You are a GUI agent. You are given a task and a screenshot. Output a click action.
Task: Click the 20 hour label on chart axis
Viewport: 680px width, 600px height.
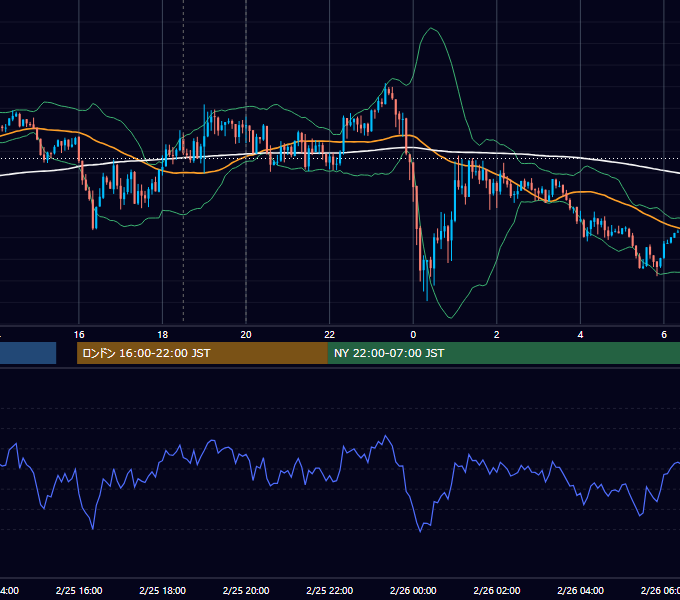click(x=246, y=335)
